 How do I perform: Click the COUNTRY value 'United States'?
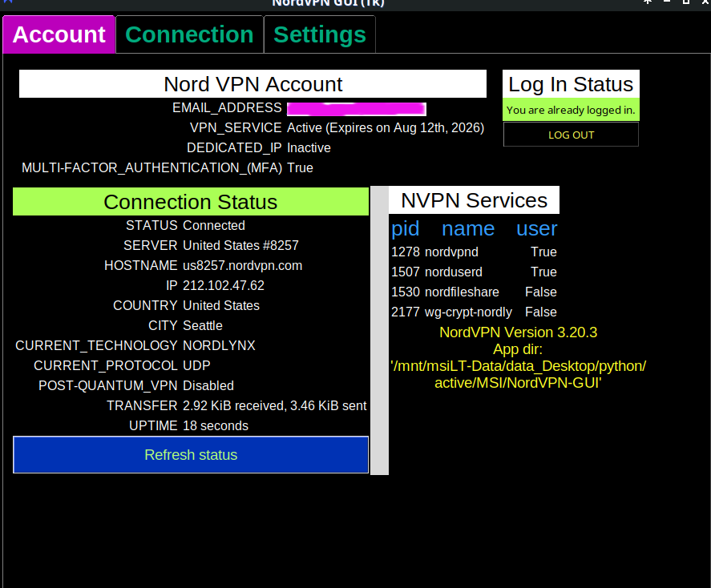pos(221,305)
